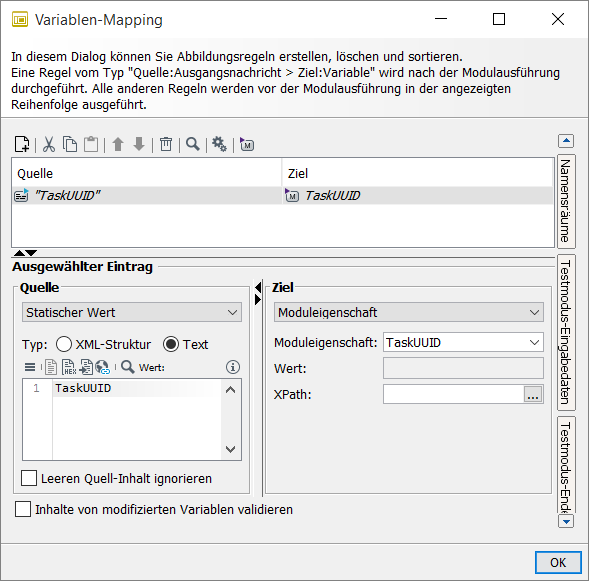Open search with the main toolbar magnifier
The image size is (589, 581).
[193, 144]
